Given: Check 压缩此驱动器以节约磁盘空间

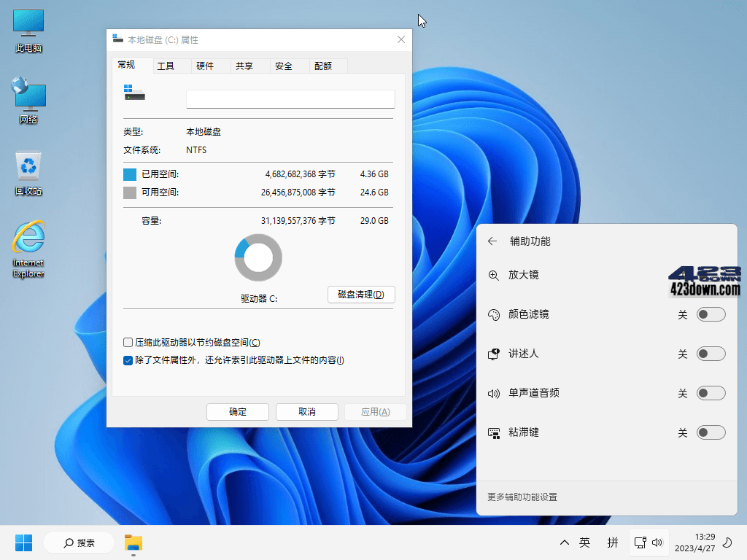Looking at the screenshot, I should pos(128,343).
